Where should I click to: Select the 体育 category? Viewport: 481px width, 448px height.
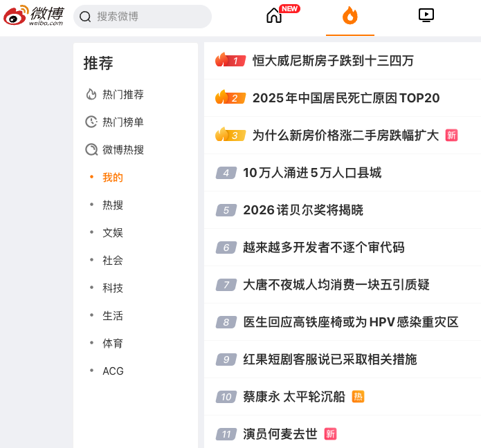point(113,343)
